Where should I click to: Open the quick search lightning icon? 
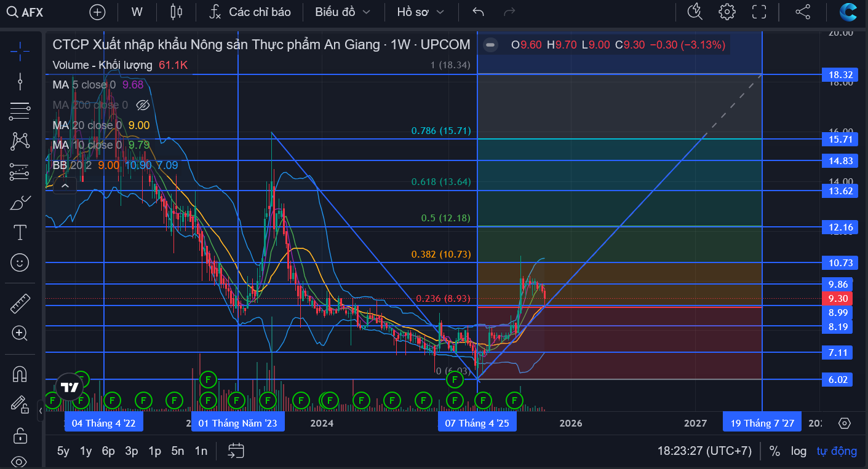[x=695, y=12]
